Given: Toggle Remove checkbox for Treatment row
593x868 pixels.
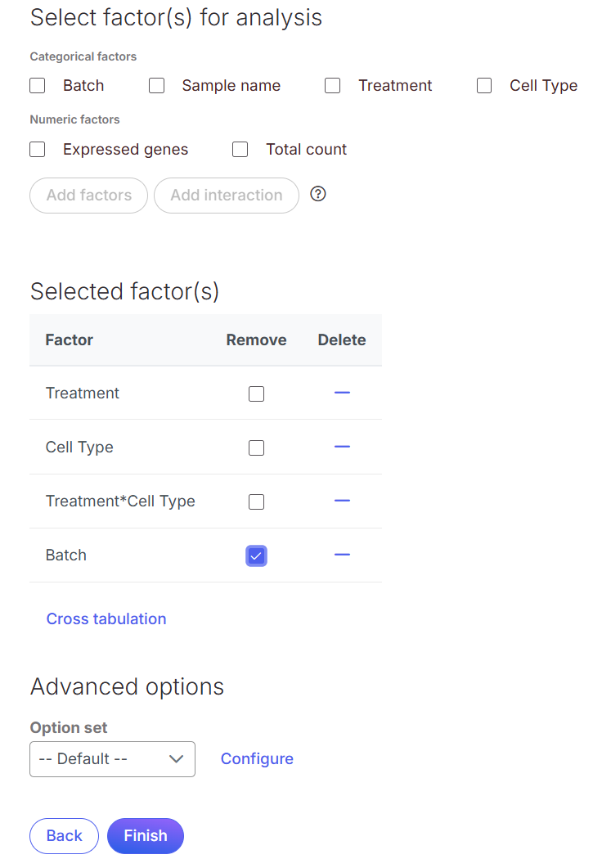Looking at the screenshot, I should coord(257,394).
